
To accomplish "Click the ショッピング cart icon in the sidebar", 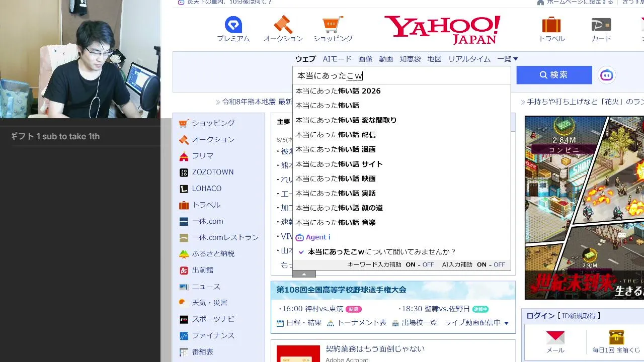I will point(184,123).
